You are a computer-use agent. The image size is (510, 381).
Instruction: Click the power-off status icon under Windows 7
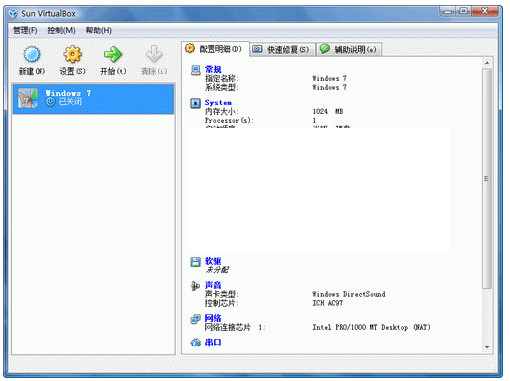(50, 102)
